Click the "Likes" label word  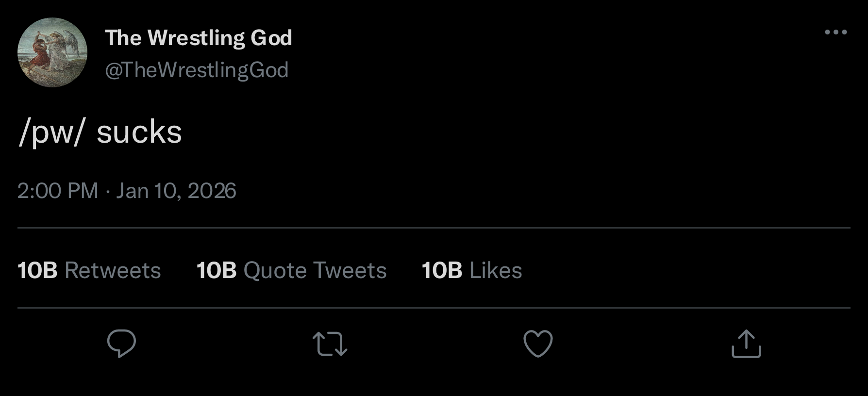pos(496,270)
